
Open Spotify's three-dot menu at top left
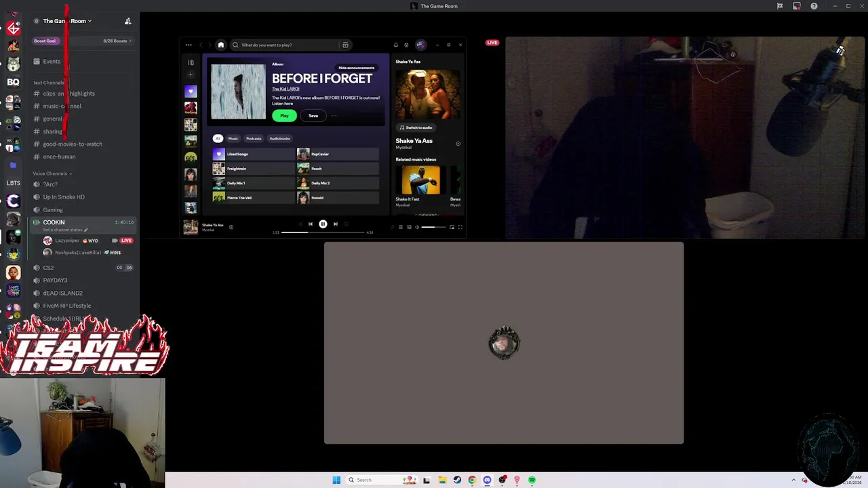[189, 45]
